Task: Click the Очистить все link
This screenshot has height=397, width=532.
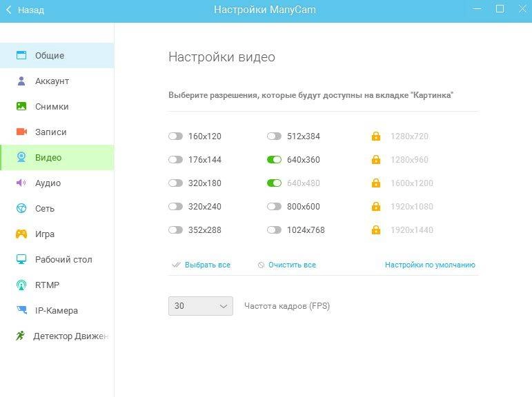Action: (292, 265)
